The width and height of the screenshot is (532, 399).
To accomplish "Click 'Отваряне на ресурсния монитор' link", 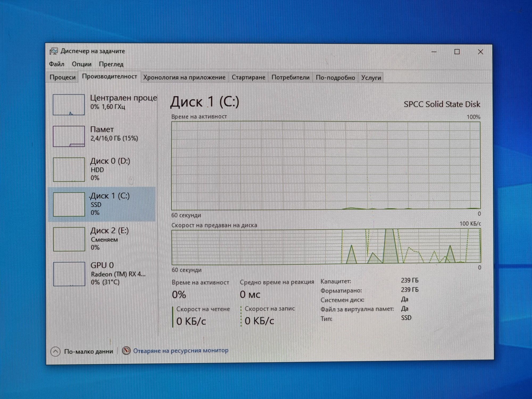I will tap(181, 351).
